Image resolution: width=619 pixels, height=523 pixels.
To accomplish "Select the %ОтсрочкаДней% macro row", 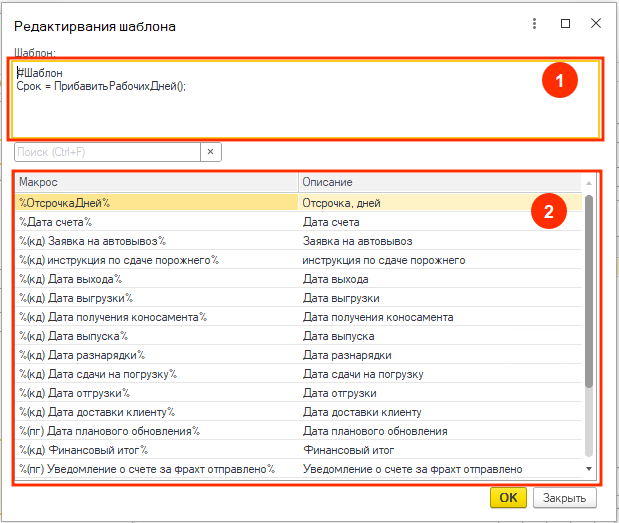I will pyautogui.click(x=298, y=203).
